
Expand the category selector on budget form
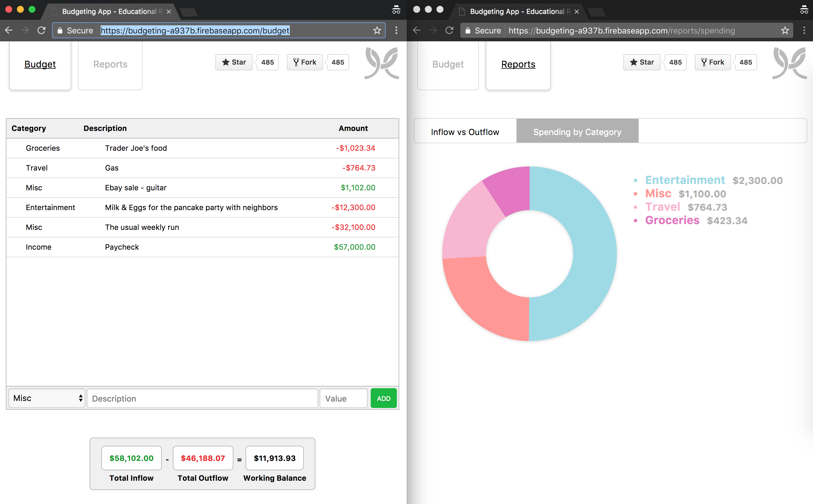47,398
